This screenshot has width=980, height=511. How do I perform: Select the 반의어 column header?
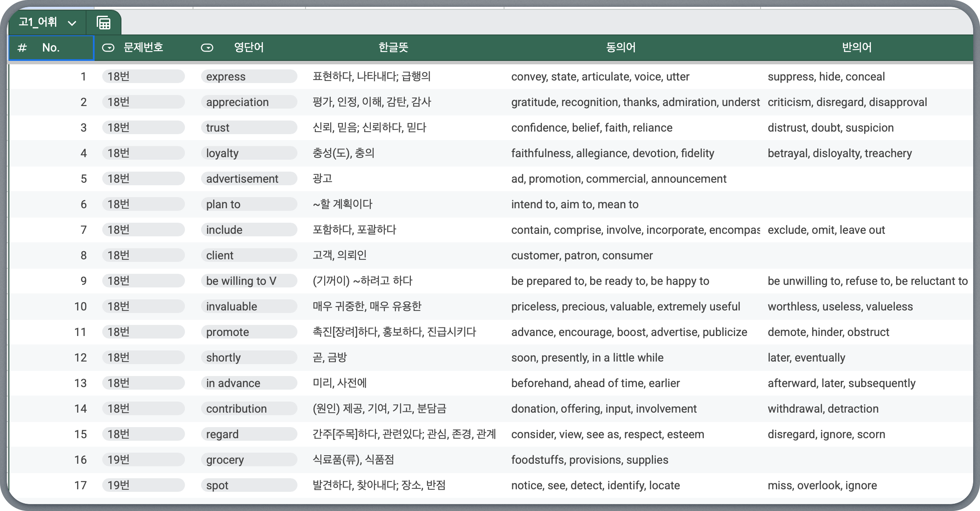coord(856,47)
